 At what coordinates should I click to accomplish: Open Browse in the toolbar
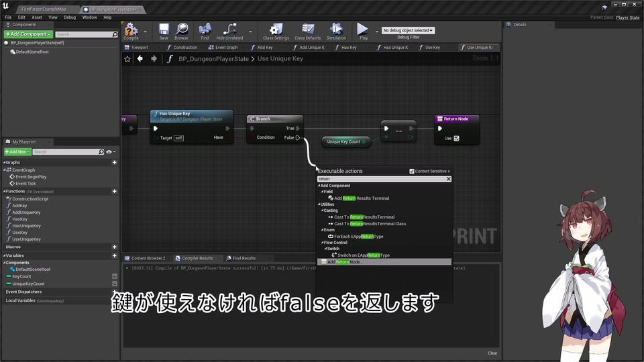coord(181,30)
